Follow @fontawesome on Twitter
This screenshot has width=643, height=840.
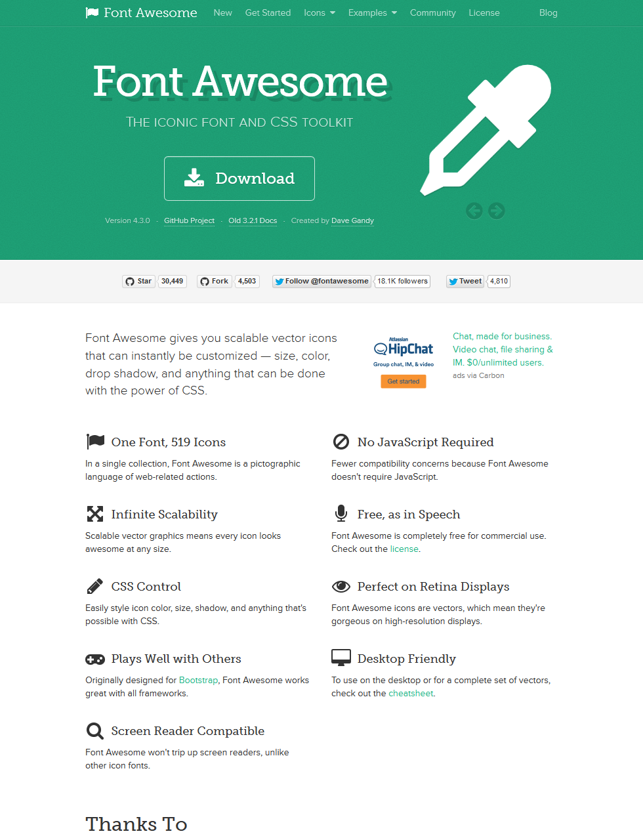click(321, 282)
